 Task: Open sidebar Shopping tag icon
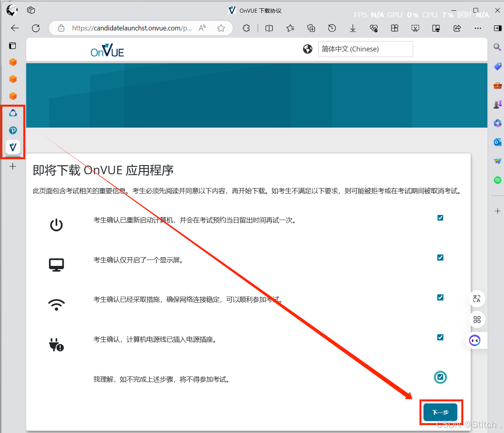[497, 66]
